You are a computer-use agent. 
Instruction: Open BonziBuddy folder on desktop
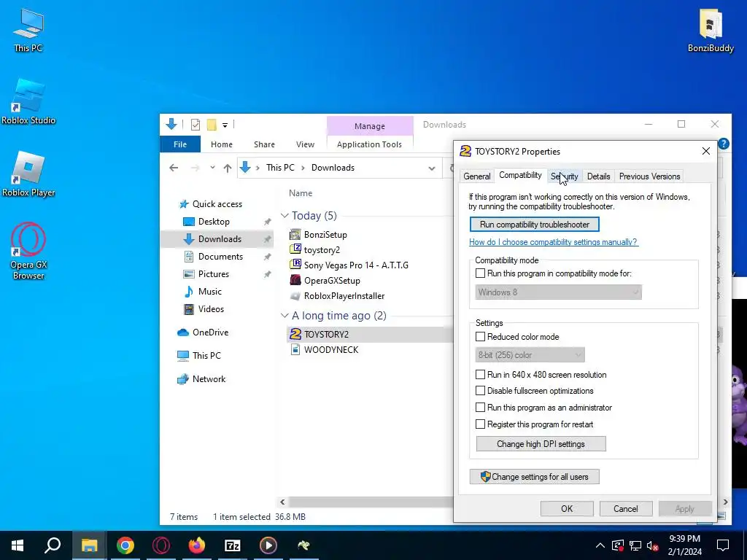coord(711,31)
